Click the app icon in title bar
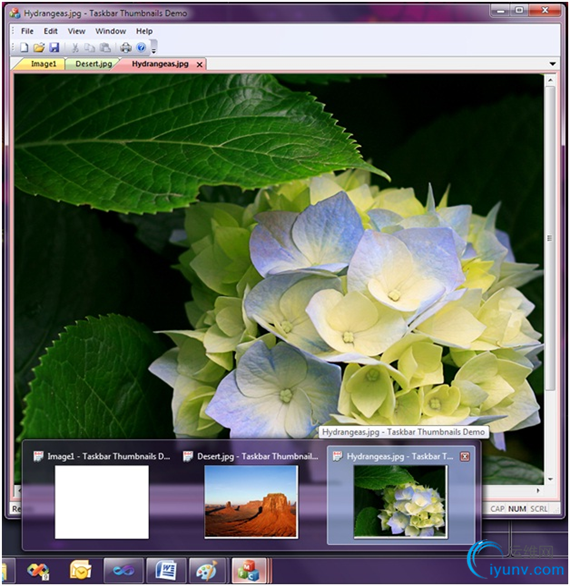Image resolution: width=570 pixels, height=586 pixels. (x=15, y=13)
